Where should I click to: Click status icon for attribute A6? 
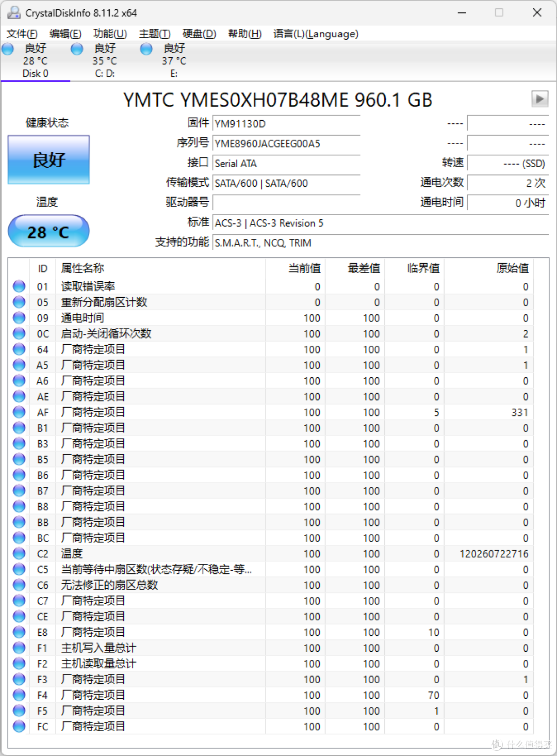coord(19,380)
